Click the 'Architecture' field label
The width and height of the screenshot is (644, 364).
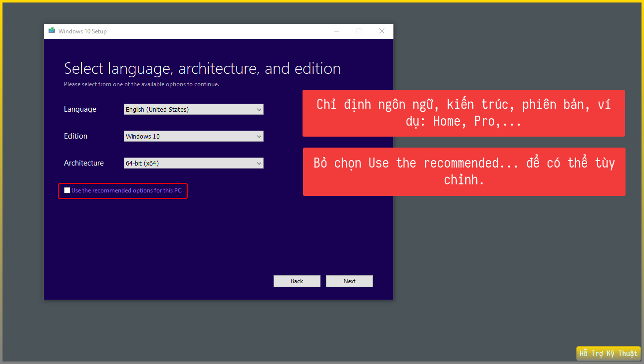pyautogui.click(x=84, y=163)
